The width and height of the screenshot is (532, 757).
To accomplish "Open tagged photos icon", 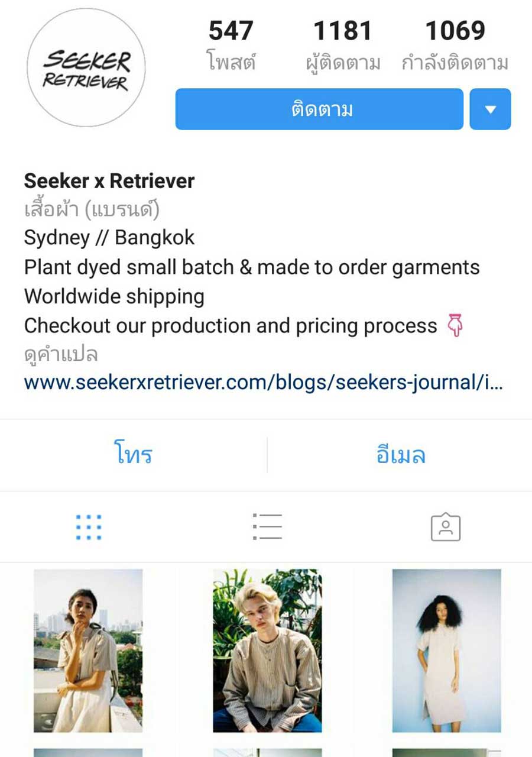I will [446, 526].
